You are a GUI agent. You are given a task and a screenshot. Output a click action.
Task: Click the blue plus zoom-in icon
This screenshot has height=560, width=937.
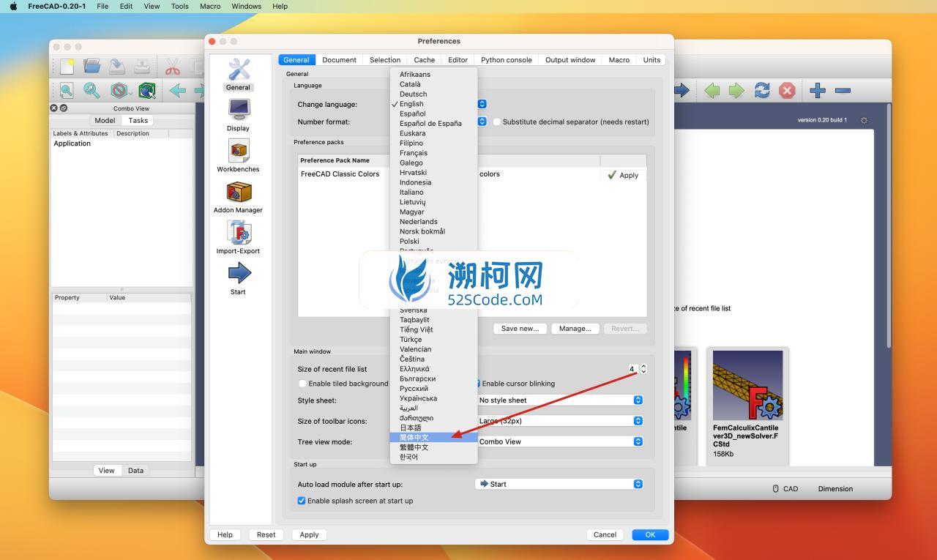click(818, 91)
